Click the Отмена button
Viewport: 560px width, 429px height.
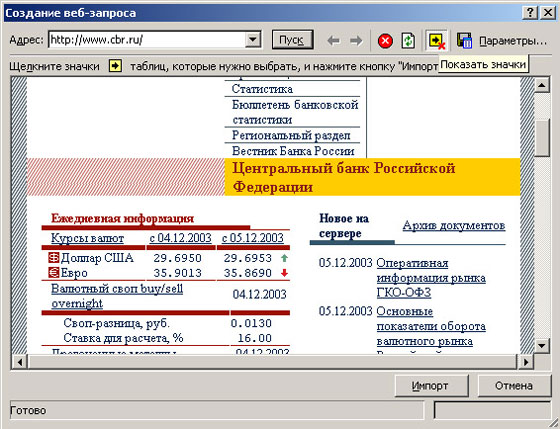[514, 386]
